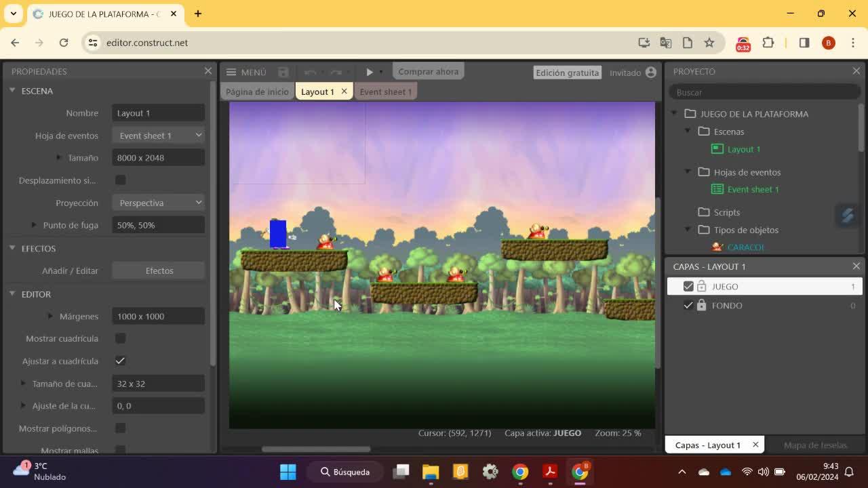Expand the Tamaño property
Screen dimensions: 868x488
(x=59, y=157)
